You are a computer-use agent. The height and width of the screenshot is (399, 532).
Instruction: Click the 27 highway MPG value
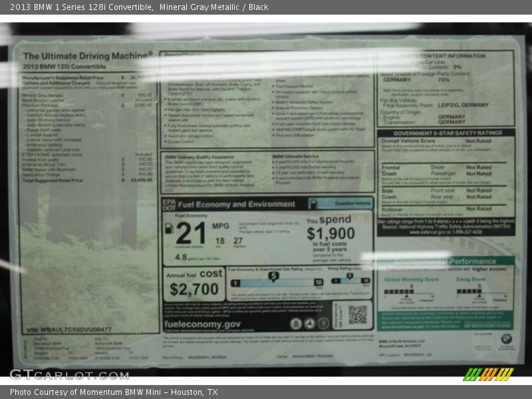point(238,241)
